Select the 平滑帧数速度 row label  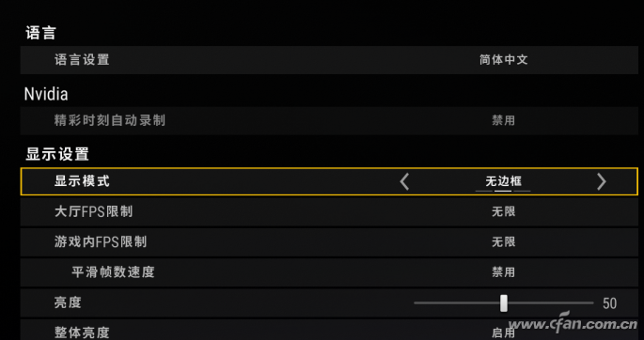113,272
